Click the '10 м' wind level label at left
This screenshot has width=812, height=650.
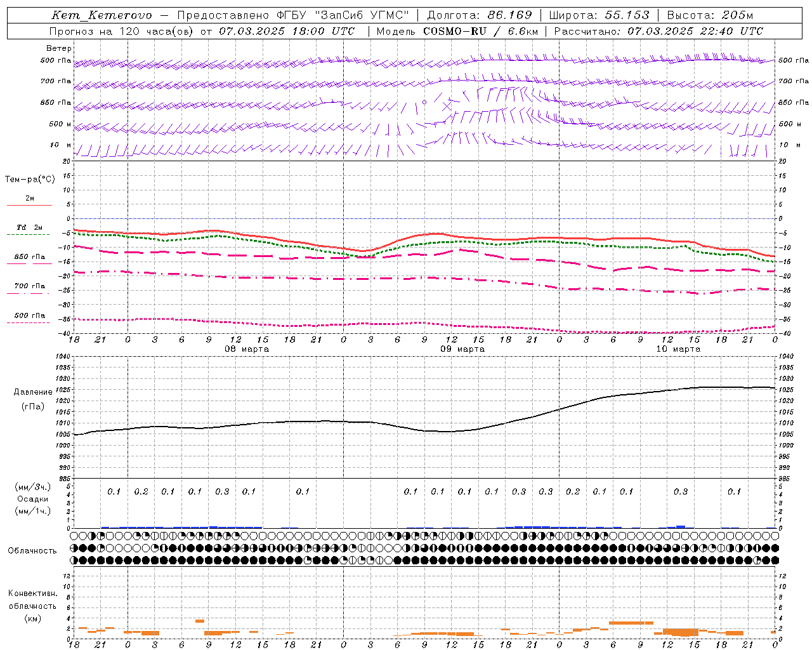tap(60, 145)
